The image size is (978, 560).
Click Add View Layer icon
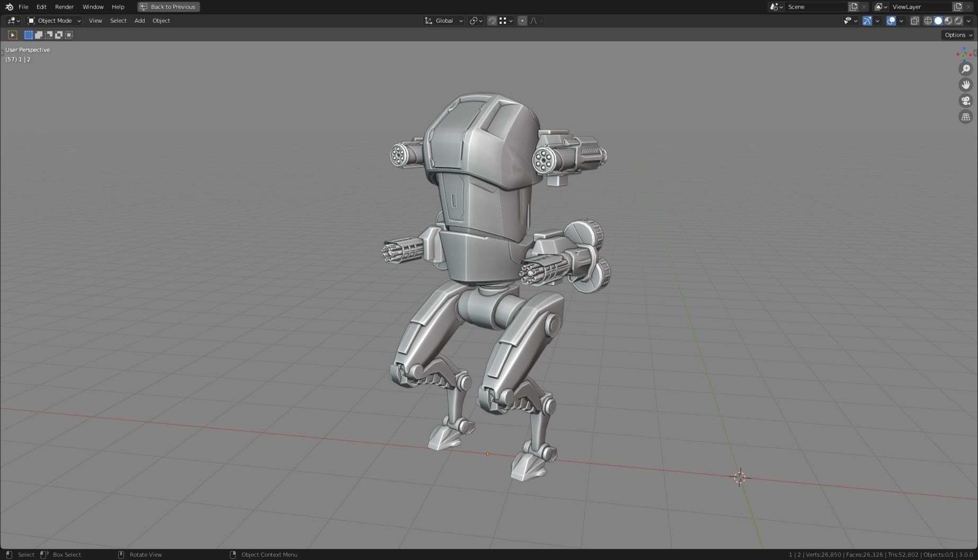pos(958,7)
